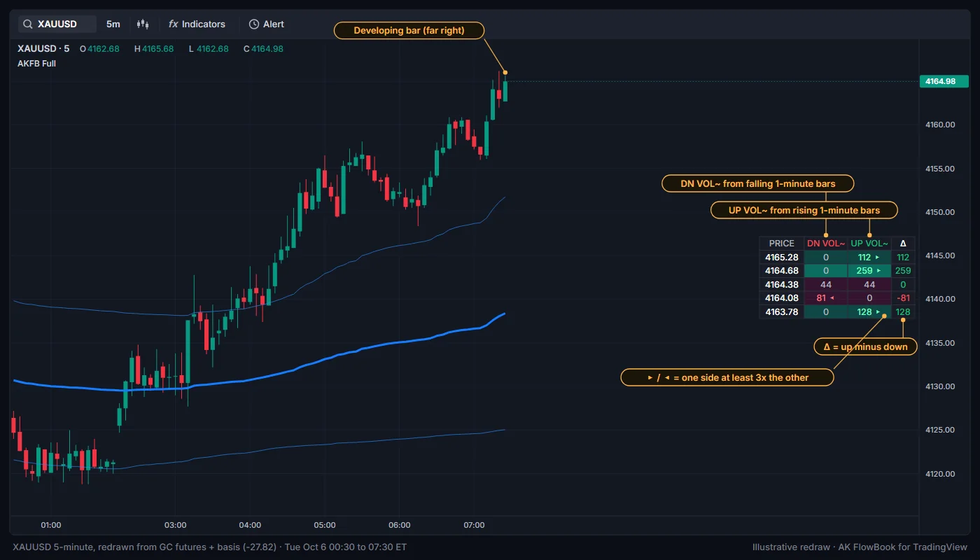
Task: Click the 07:00 time axis label
Action: click(x=474, y=525)
